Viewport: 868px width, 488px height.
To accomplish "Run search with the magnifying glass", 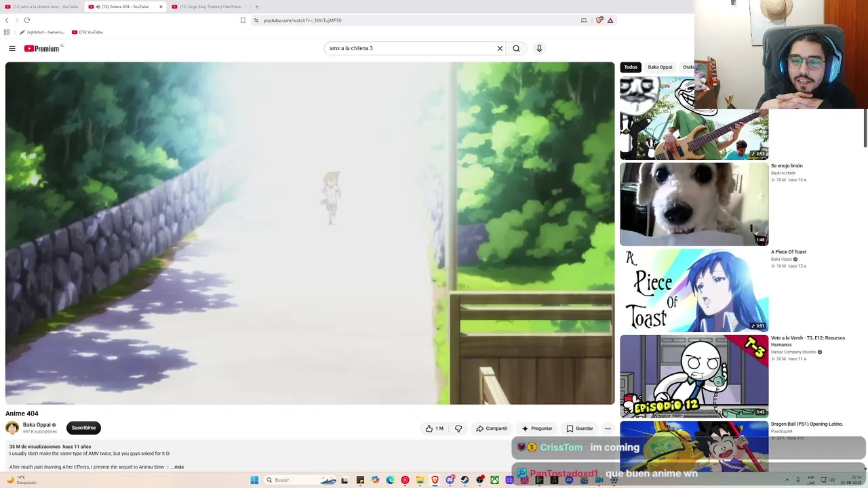I will coord(516,48).
